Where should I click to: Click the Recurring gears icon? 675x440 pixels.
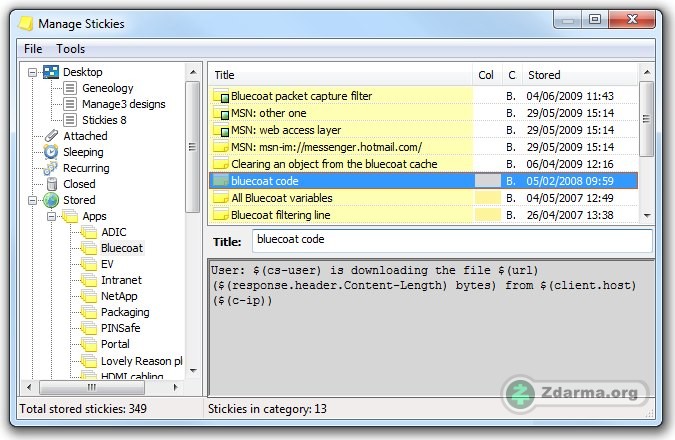pos(51,168)
